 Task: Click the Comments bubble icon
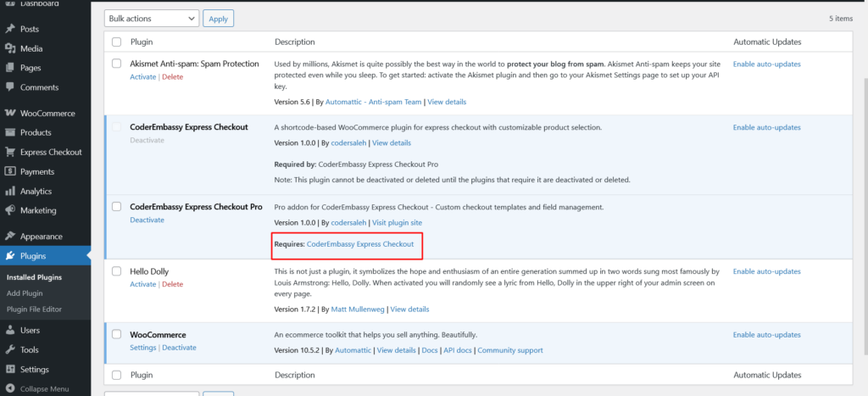pyautogui.click(x=10, y=87)
